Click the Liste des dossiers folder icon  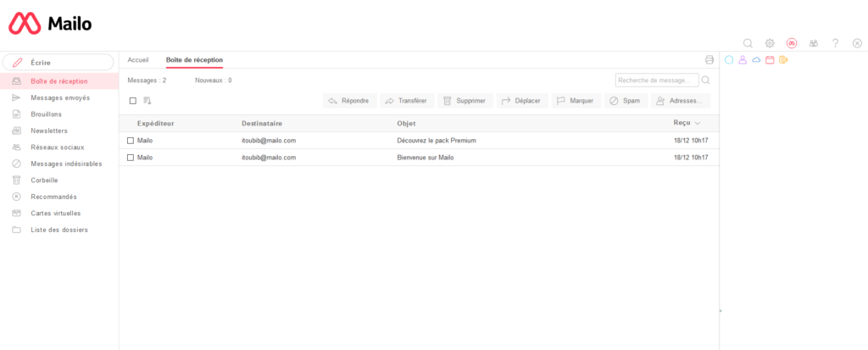coord(17,230)
